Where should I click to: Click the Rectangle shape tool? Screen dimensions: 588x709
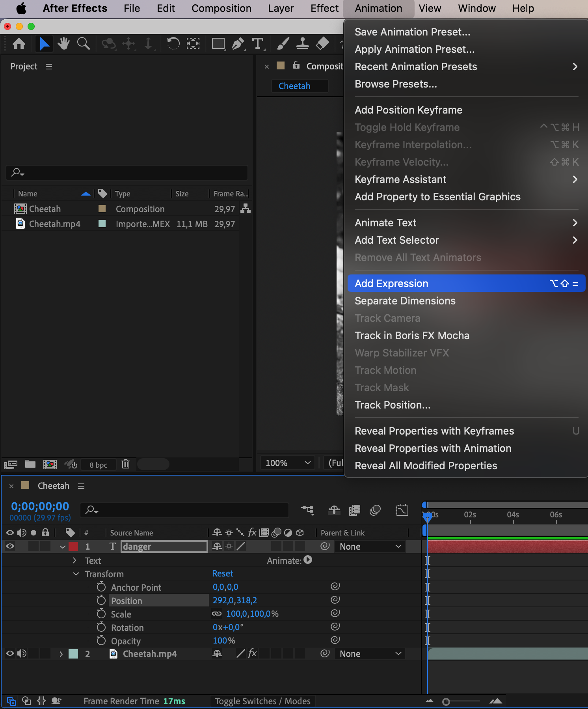pos(218,44)
